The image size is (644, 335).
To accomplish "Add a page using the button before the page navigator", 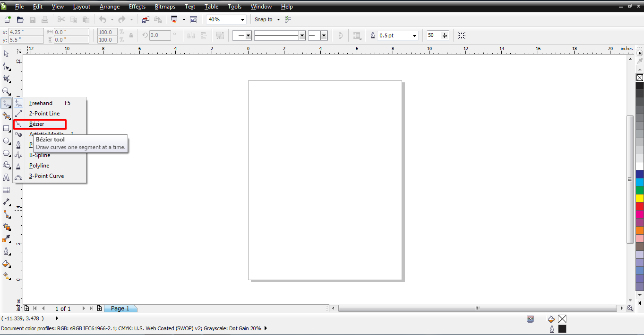I will (27, 308).
